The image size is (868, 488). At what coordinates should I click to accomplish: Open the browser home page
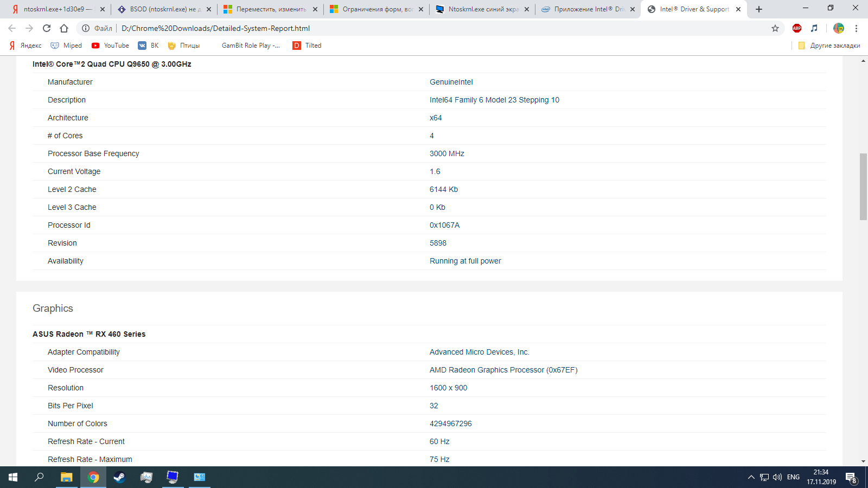pos(64,28)
